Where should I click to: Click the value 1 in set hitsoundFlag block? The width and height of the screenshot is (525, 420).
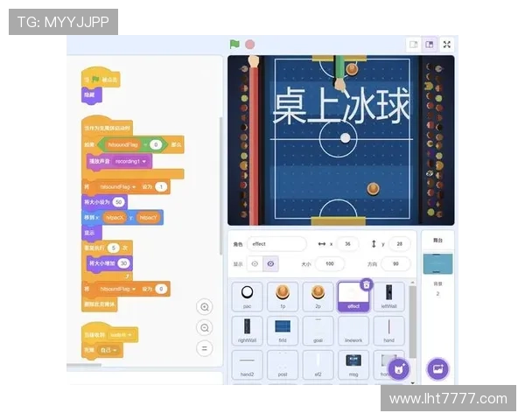(161, 186)
